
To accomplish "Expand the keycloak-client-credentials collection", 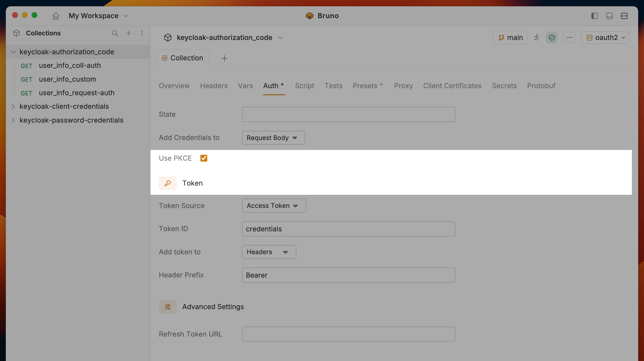I will (x=13, y=107).
